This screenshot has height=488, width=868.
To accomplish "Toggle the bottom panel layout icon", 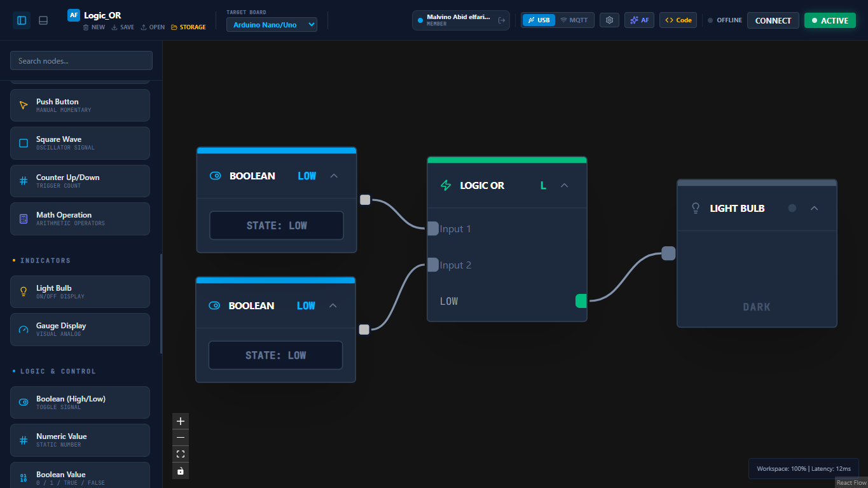I will pos(43,20).
